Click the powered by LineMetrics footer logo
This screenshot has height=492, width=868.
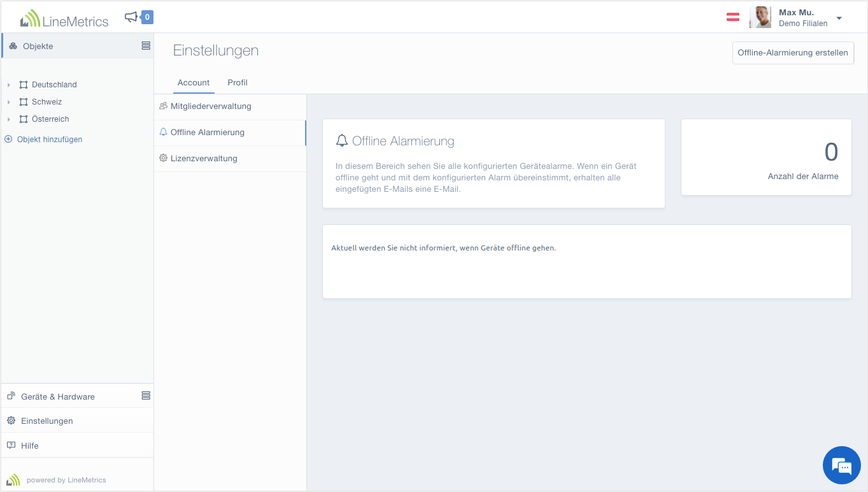[x=13, y=480]
